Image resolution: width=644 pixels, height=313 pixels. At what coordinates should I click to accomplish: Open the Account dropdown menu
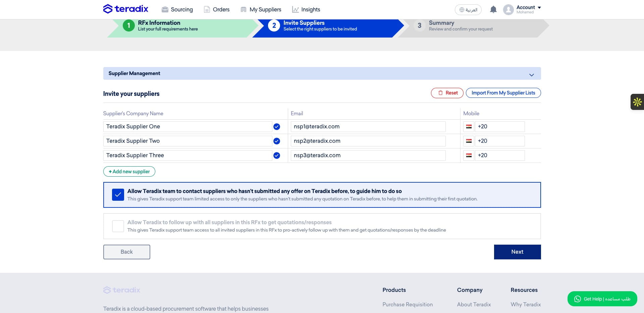click(x=529, y=9)
